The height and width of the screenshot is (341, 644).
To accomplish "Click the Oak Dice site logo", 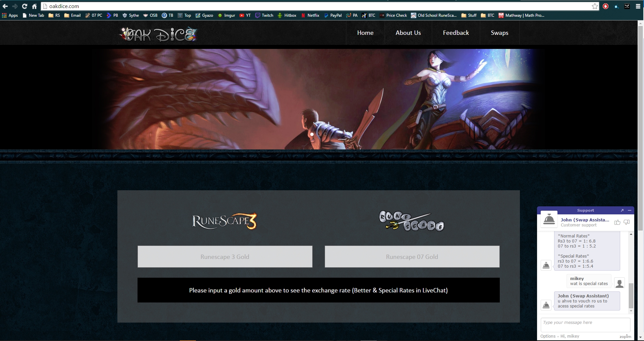I will click(158, 34).
